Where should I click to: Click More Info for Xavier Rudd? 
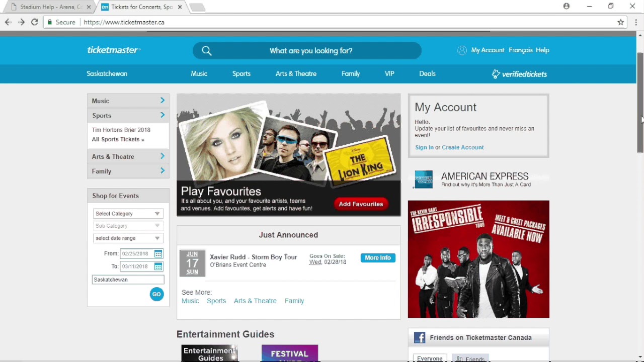click(378, 258)
